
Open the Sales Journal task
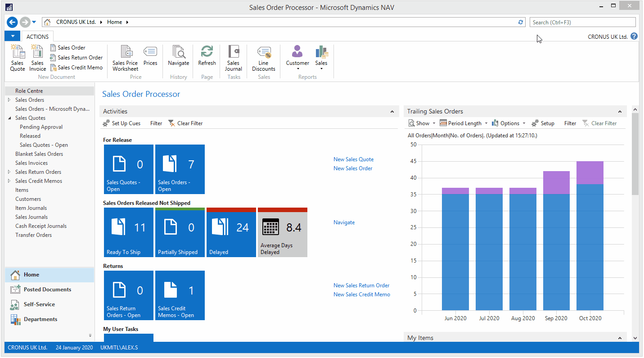point(234,58)
